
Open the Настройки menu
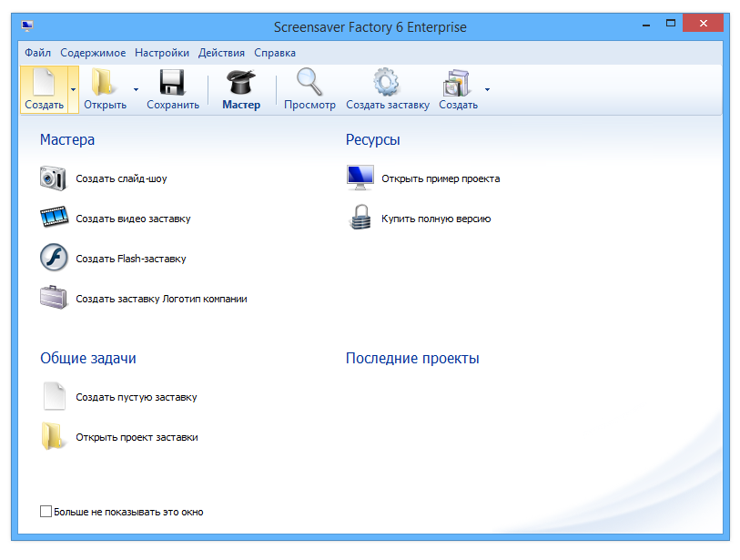(161, 53)
